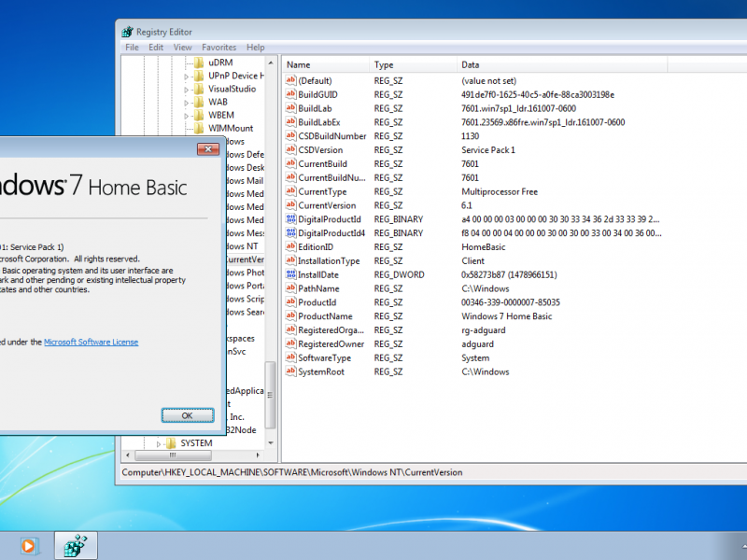Click the string icon next to BuildGUID
747x560 pixels.
[290, 94]
